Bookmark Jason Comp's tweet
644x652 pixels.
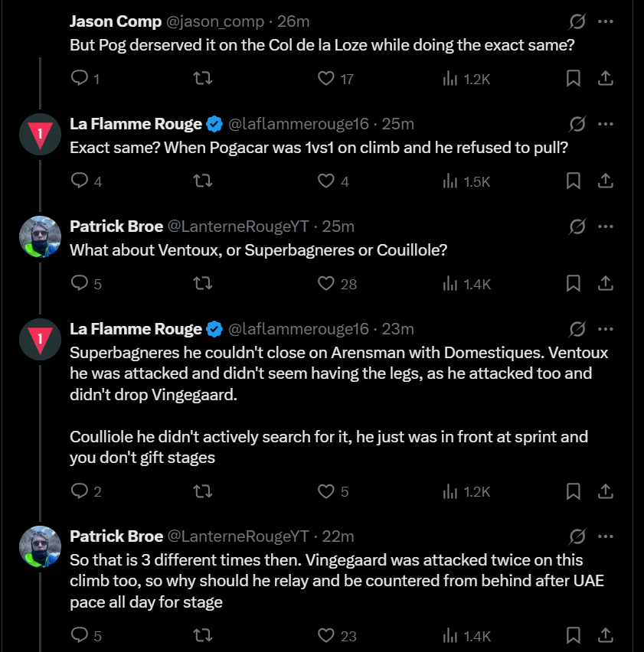tap(573, 78)
